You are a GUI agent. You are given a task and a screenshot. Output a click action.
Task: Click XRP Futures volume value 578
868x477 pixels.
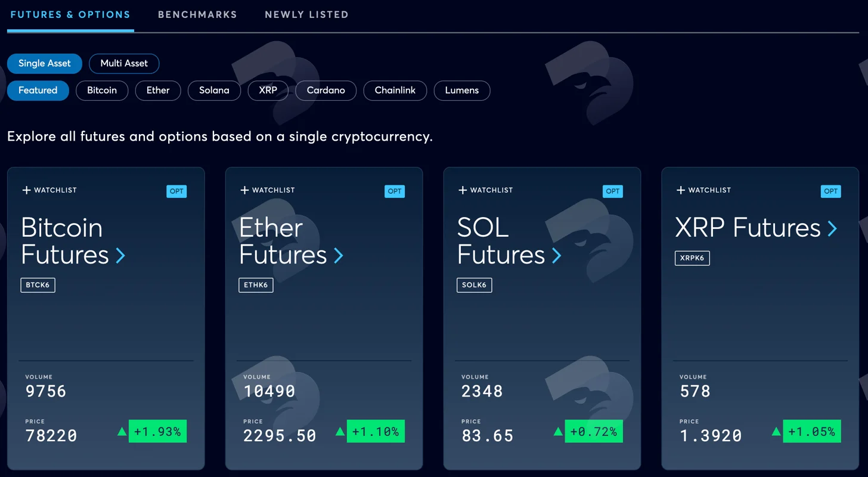pyautogui.click(x=695, y=391)
